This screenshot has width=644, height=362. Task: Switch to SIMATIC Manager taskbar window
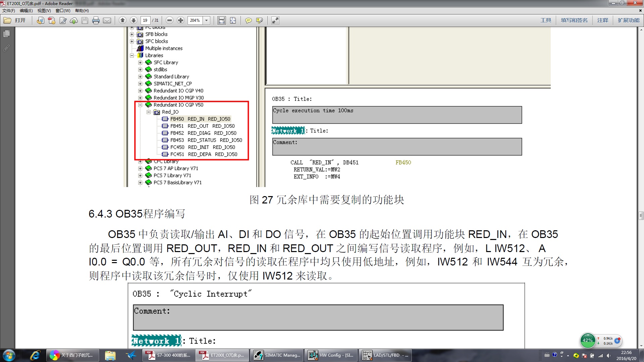pyautogui.click(x=277, y=355)
